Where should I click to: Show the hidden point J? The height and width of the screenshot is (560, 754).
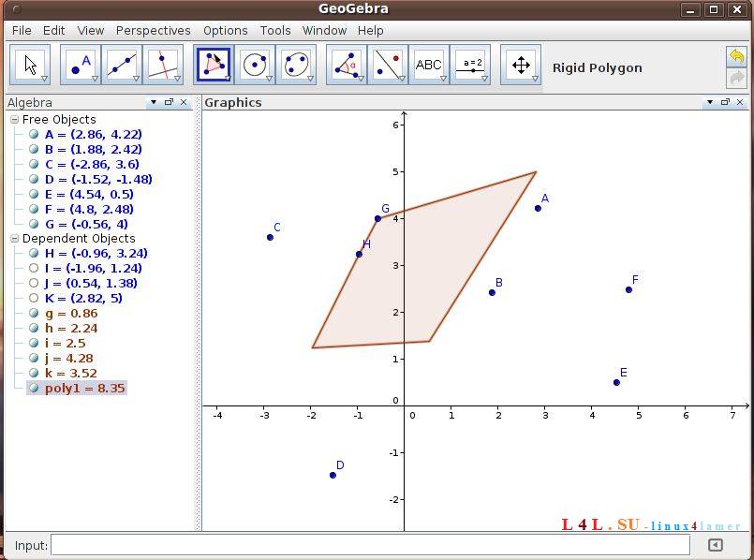pos(32,284)
